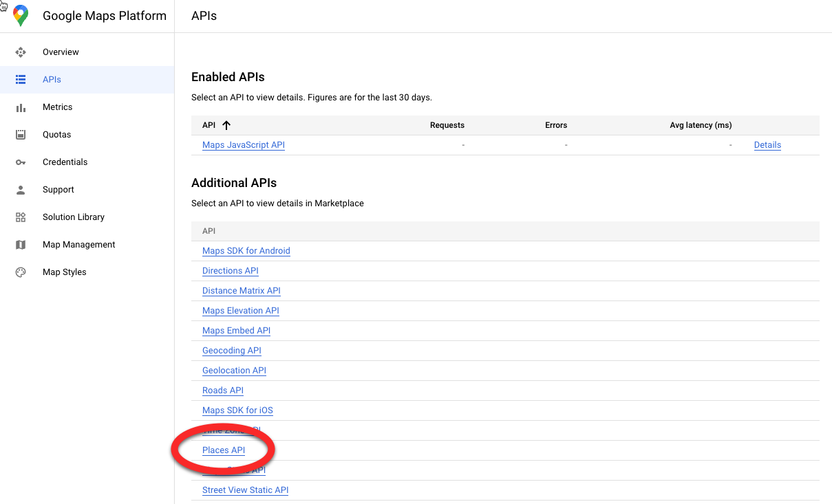Open Overview via its sidebar icon
The height and width of the screenshot is (504, 832).
coord(21,52)
